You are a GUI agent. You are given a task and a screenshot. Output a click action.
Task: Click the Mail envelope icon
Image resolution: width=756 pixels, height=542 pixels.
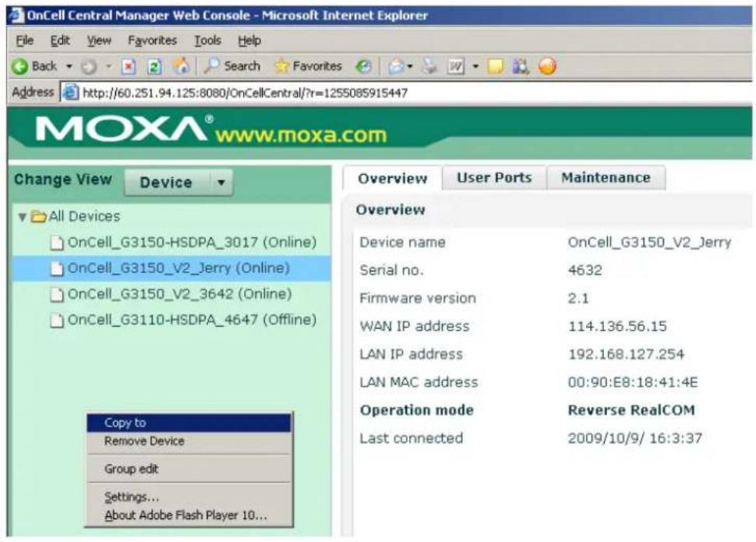point(397,66)
